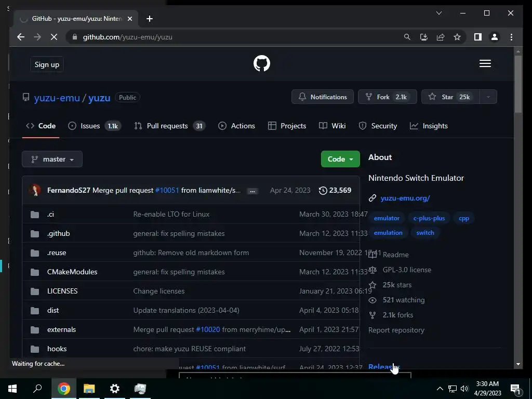Expand commit message ellipsis button
532x399 pixels.
pos(252,191)
